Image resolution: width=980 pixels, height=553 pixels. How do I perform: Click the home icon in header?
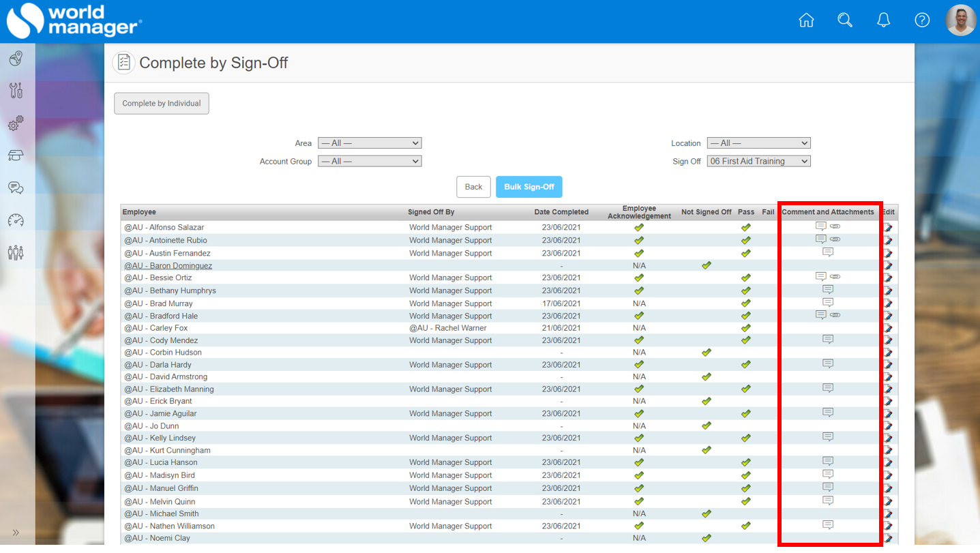[806, 20]
